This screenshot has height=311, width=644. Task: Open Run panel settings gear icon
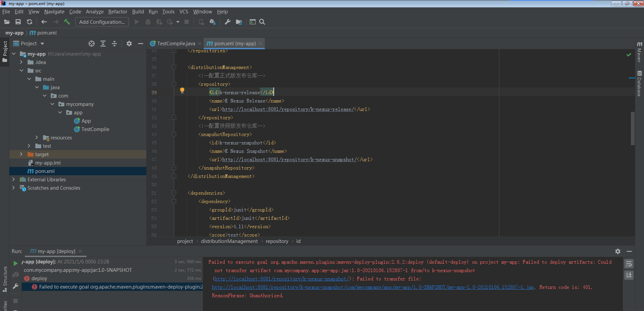(618, 251)
